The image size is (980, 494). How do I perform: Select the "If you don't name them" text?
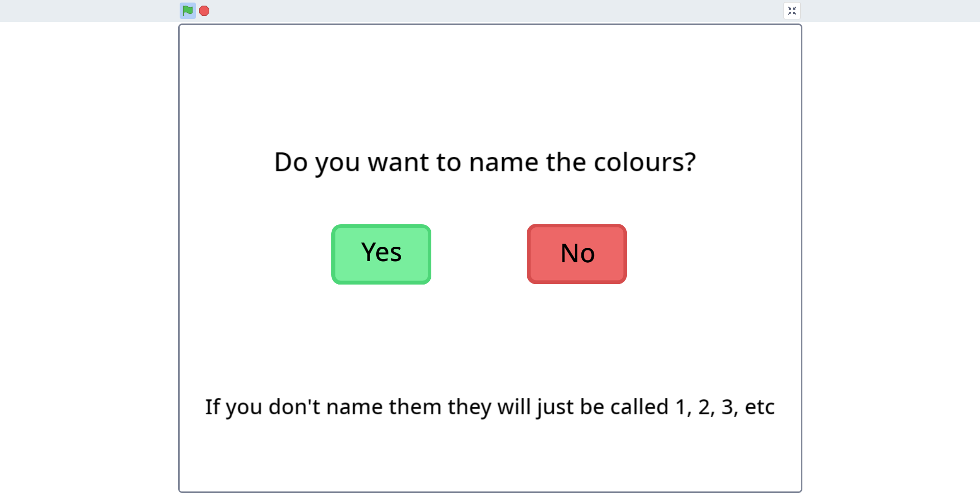(294, 407)
